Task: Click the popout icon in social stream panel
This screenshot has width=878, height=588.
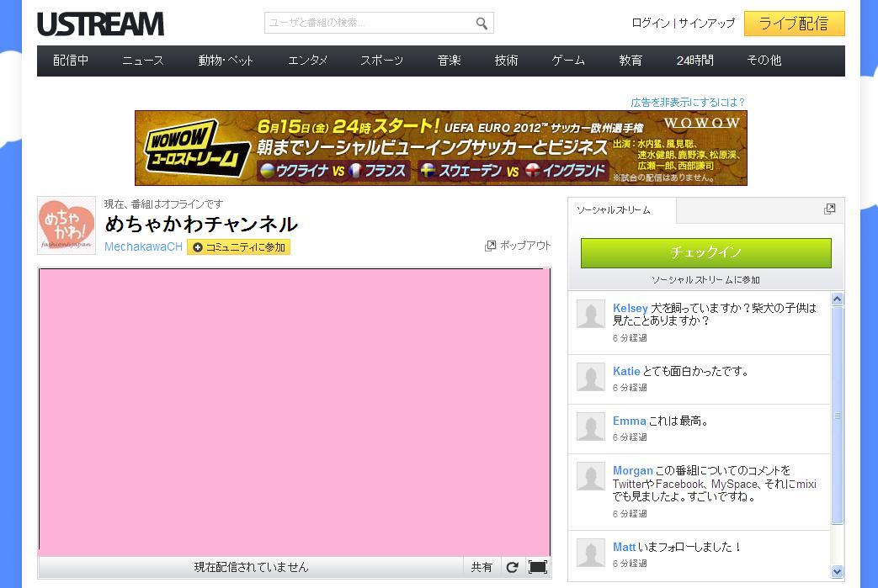Action: [x=829, y=209]
